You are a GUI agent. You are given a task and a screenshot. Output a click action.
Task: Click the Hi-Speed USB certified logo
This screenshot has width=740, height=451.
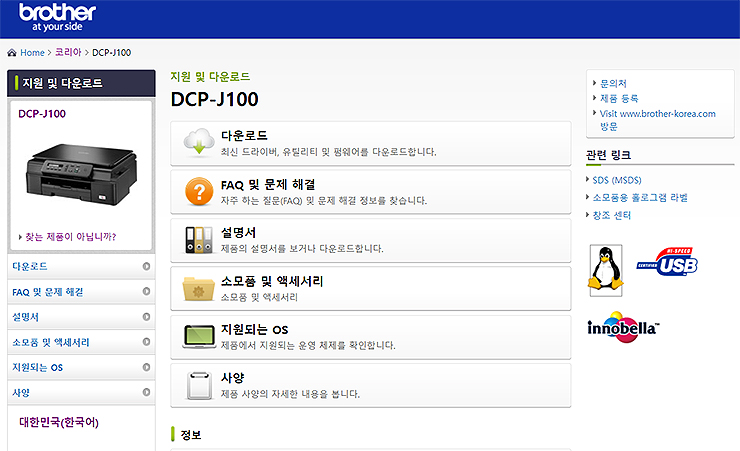[x=667, y=262]
